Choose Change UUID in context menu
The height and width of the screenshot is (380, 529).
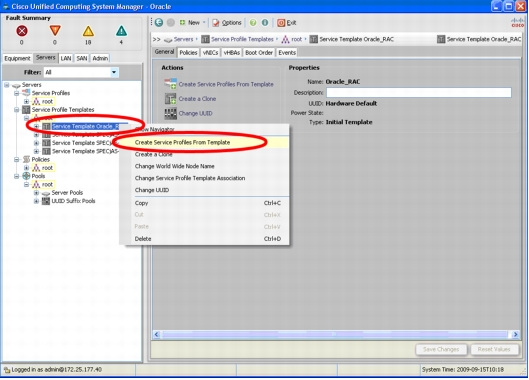(x=205, y=190)
